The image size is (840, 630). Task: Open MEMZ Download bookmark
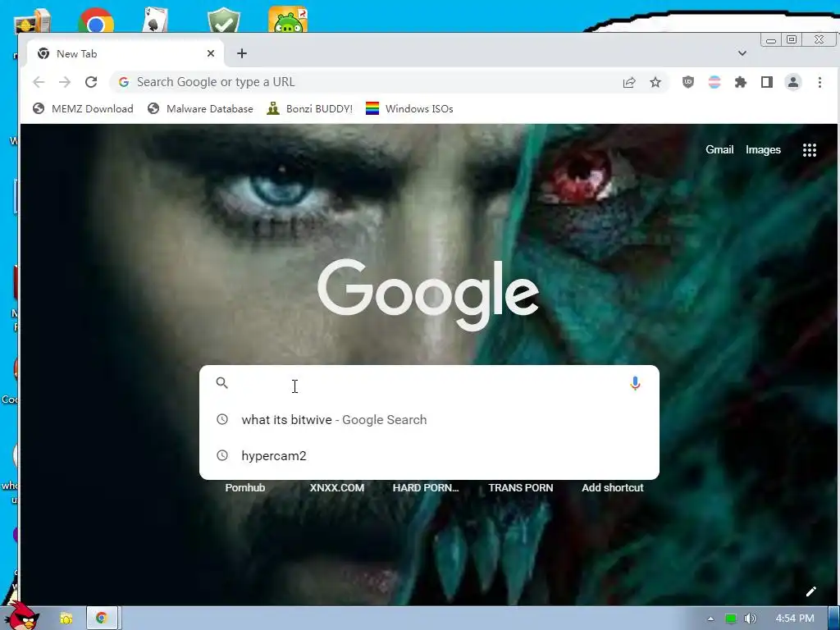coord(83,109)
